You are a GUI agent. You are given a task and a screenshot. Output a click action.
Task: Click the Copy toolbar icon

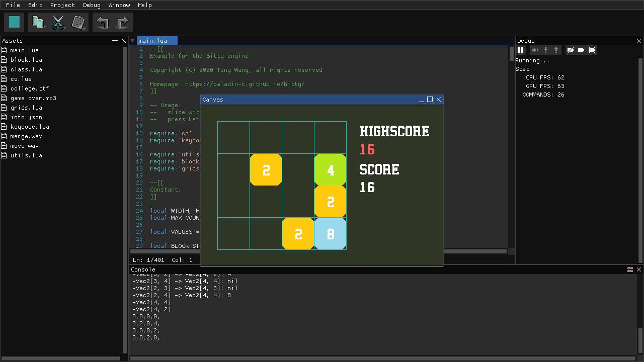click(38, 22)
